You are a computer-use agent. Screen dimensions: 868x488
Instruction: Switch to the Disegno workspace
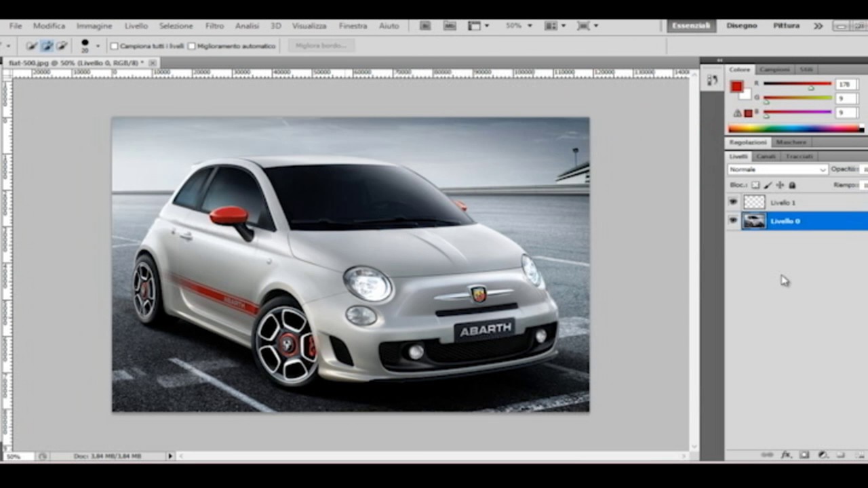coord(741,26)
